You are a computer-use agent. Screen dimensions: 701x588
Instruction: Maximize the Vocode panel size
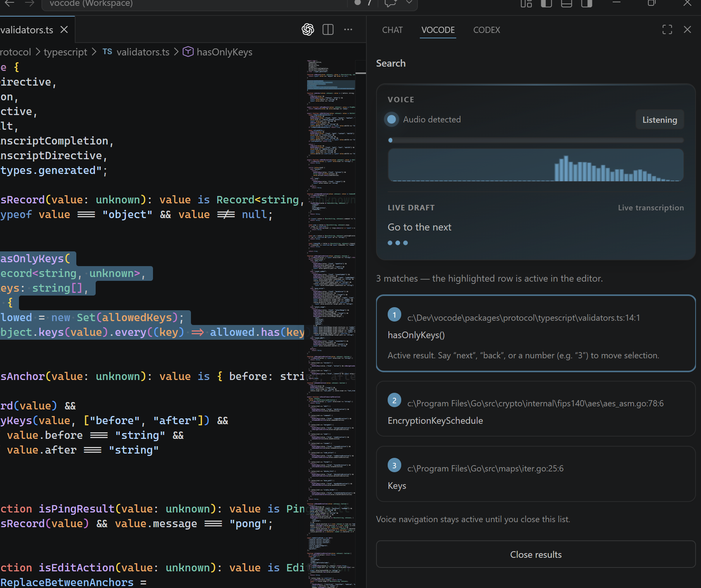click(x=667, y=29)
